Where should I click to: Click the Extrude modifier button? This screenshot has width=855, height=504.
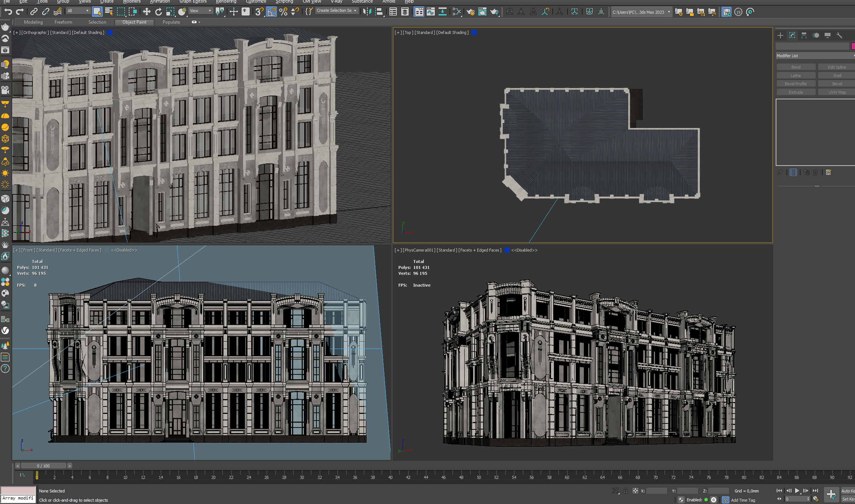[x=796, y=92]
